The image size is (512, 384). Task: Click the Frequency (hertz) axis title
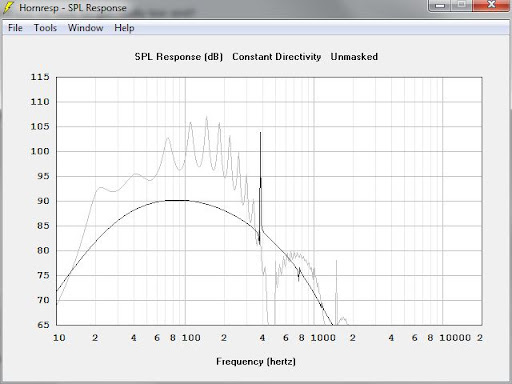tap(256, 362)
